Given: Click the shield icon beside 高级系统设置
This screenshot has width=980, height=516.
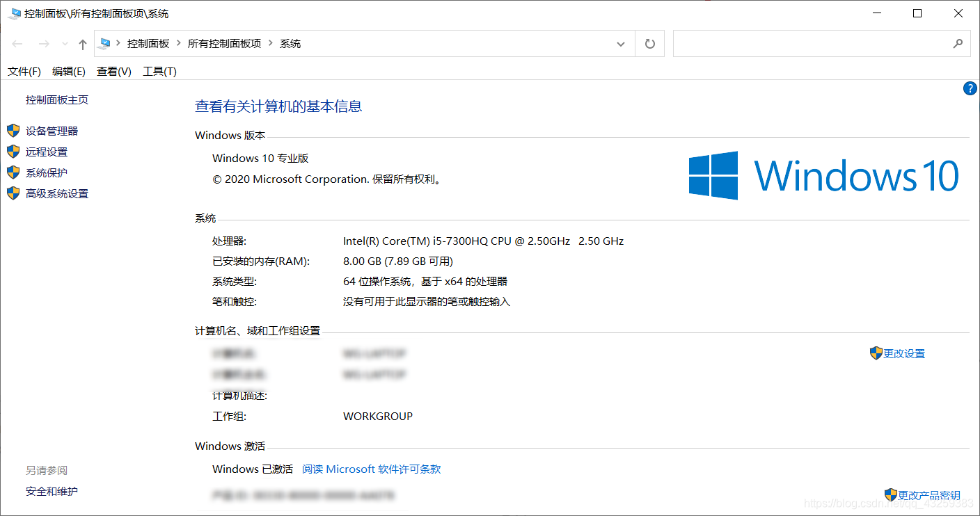Looking at the screenshot, I should (x=13, y=193).
